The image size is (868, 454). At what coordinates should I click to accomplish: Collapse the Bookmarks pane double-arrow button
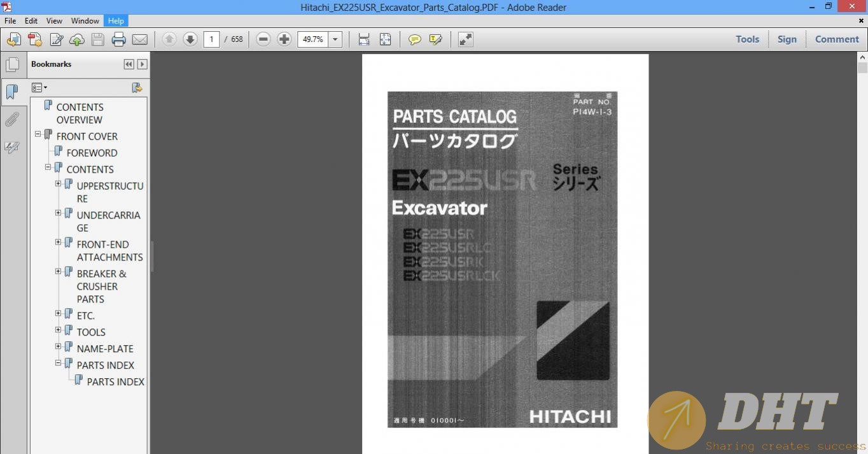click(x=129, y=64)
